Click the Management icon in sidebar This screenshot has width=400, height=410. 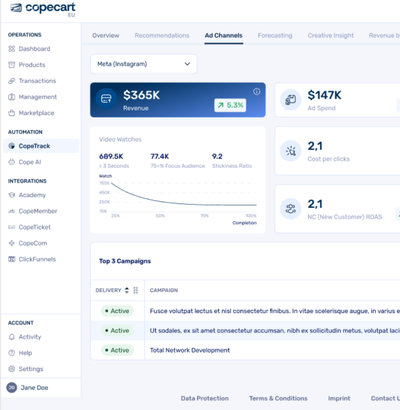click(12, 97)
